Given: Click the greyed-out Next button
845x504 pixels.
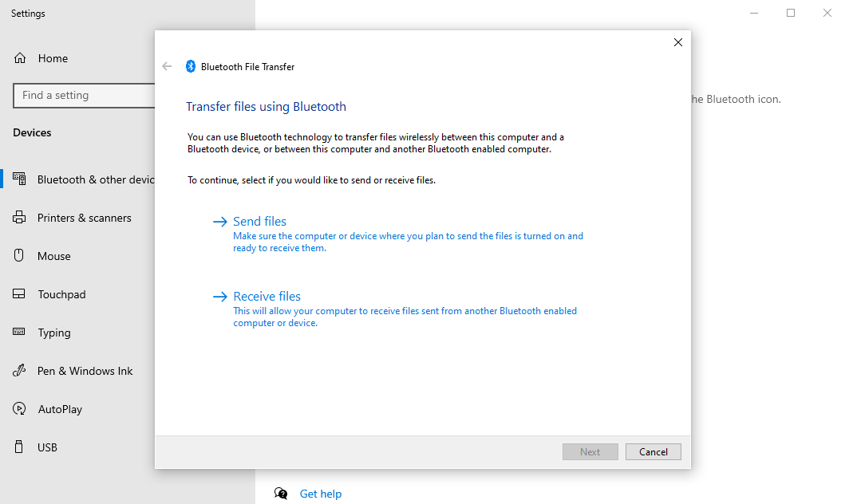Looking at the screenshot, I should (x=590, y=452).
